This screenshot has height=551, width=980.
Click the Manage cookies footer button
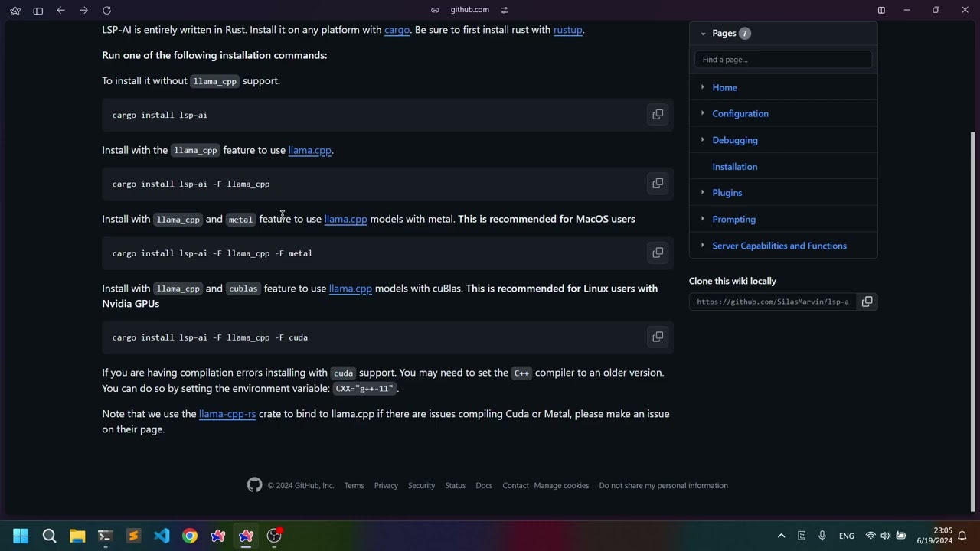(561, 485)
